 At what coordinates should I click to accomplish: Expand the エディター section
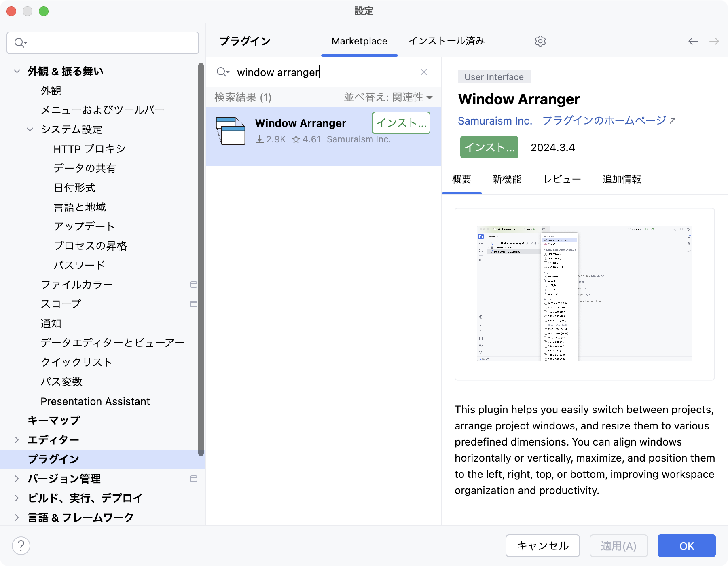point(17,440)
